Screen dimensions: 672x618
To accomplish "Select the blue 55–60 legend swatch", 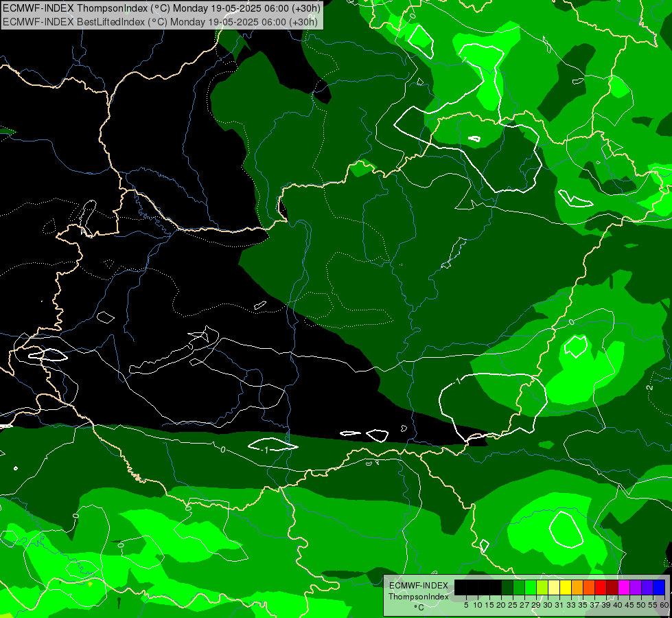I will pos(659,587).
